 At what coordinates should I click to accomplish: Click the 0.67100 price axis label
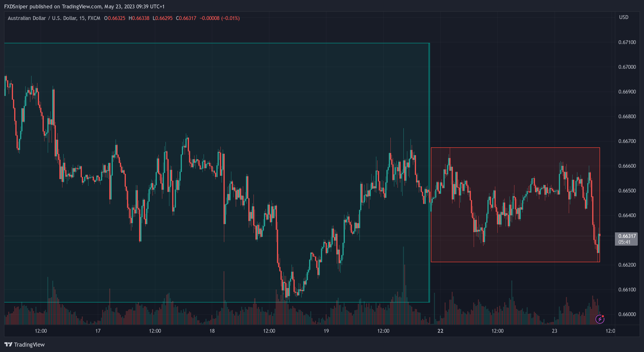pos(627,42)
